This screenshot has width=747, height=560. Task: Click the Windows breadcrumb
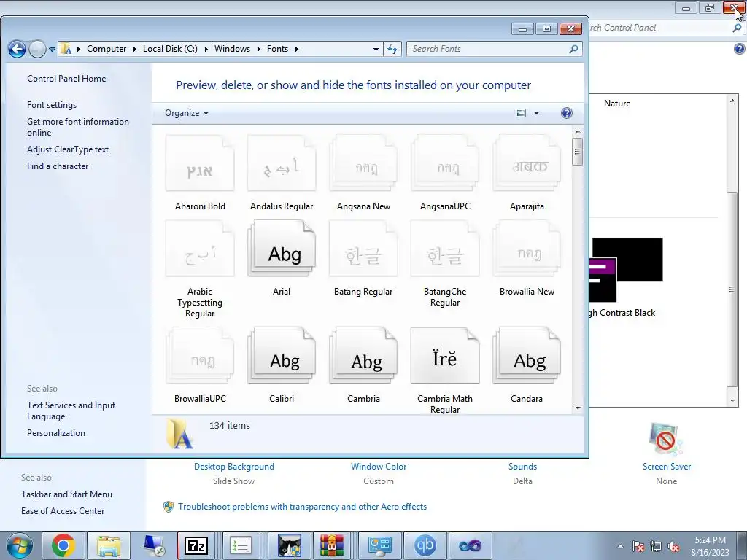(x=232, y=49)
